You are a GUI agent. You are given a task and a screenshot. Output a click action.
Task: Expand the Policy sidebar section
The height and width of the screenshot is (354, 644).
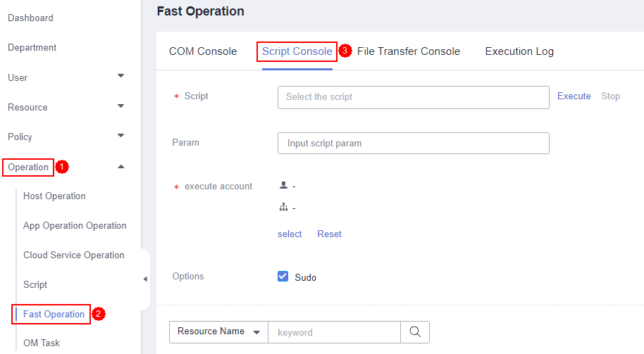coord(120,136)
